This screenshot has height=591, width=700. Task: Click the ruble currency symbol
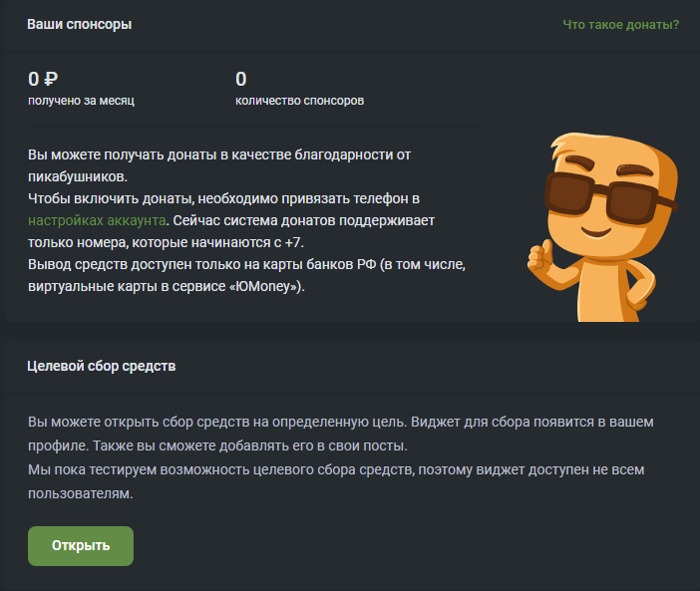click(51, 80)
